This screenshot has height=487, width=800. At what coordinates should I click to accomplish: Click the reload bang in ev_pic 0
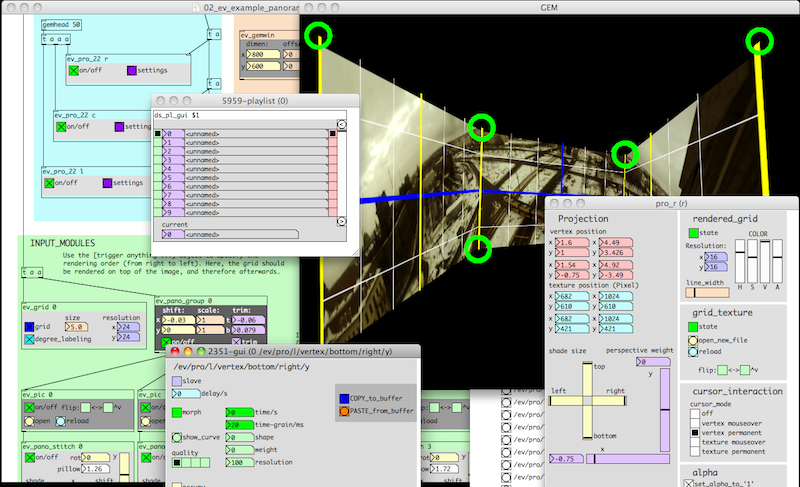[61, 421]
